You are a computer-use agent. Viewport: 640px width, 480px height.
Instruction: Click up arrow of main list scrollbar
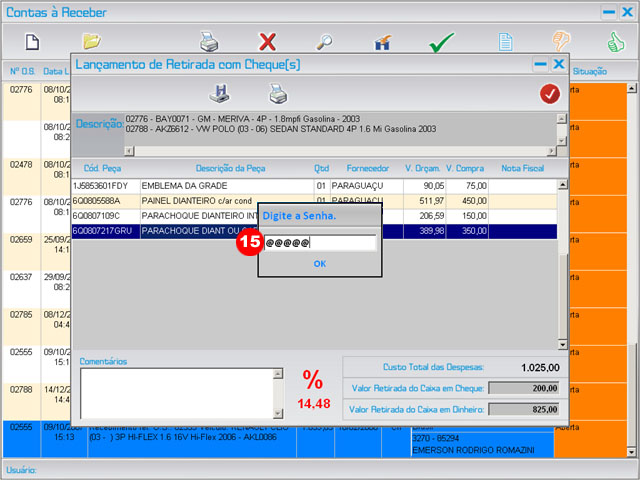tap(631, 88)
